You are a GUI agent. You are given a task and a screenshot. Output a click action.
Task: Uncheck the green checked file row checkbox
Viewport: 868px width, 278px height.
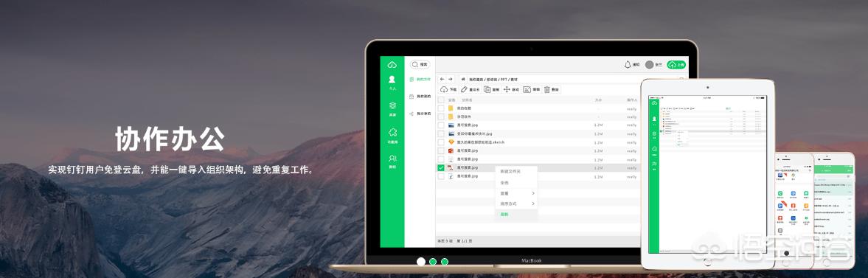point(441,168)
